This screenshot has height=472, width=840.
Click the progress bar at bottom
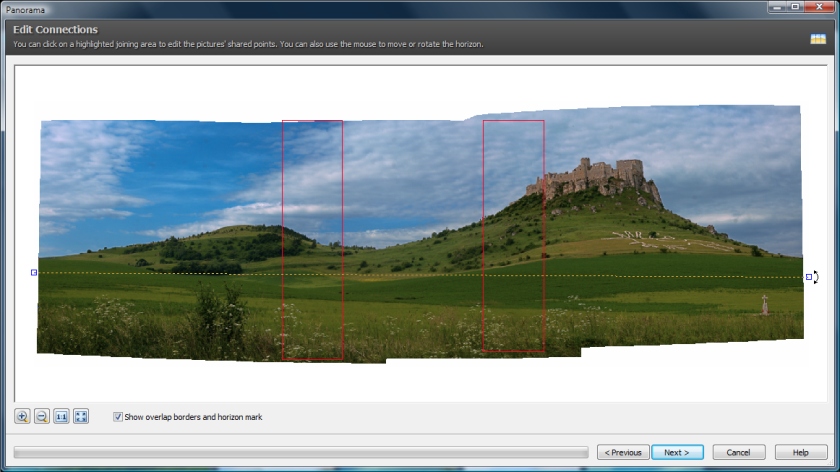(301, 453)
